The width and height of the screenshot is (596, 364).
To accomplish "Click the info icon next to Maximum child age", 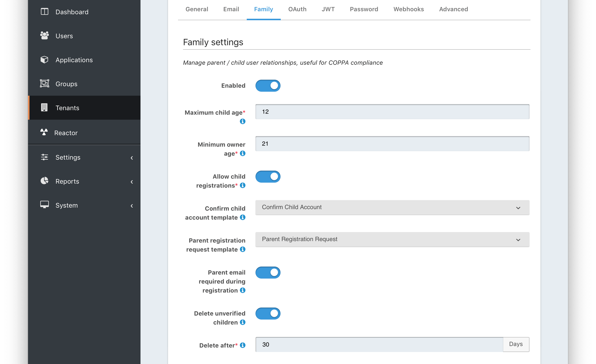I will 241,122.
